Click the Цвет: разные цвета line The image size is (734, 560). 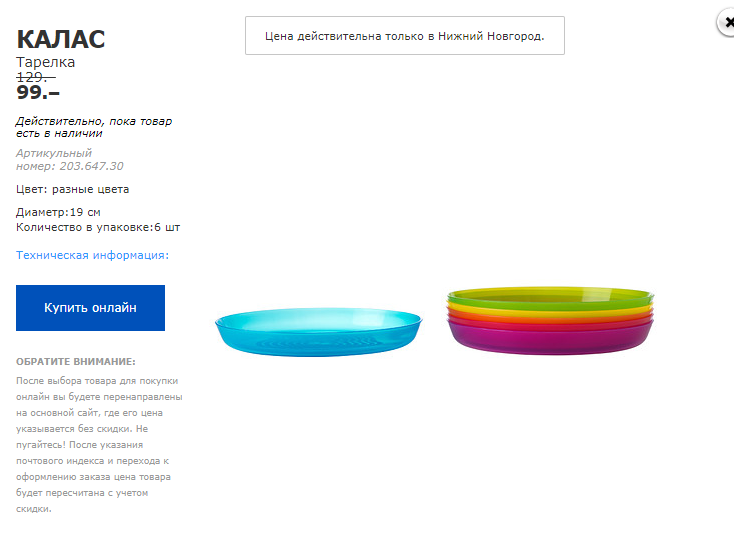pyautogui.click(x=72, y=189)
